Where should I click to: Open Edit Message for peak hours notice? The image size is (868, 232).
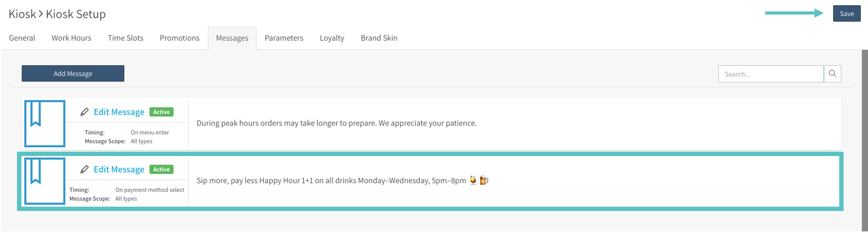tap(119, 112)
